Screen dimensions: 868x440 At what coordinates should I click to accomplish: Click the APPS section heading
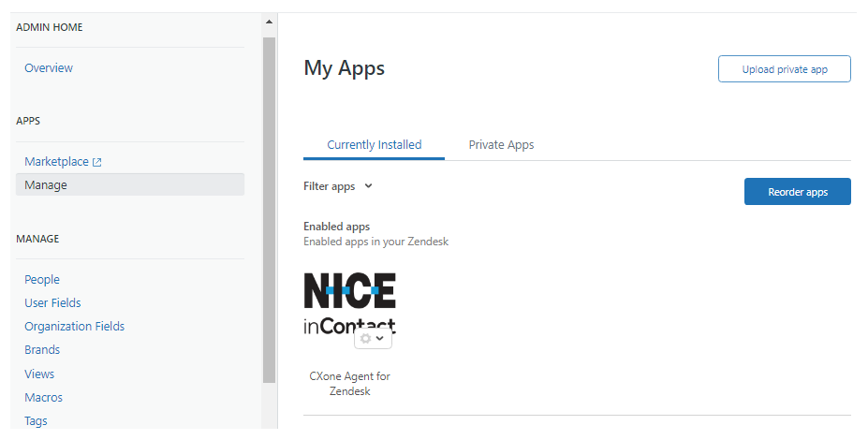(x=28, y=121)
